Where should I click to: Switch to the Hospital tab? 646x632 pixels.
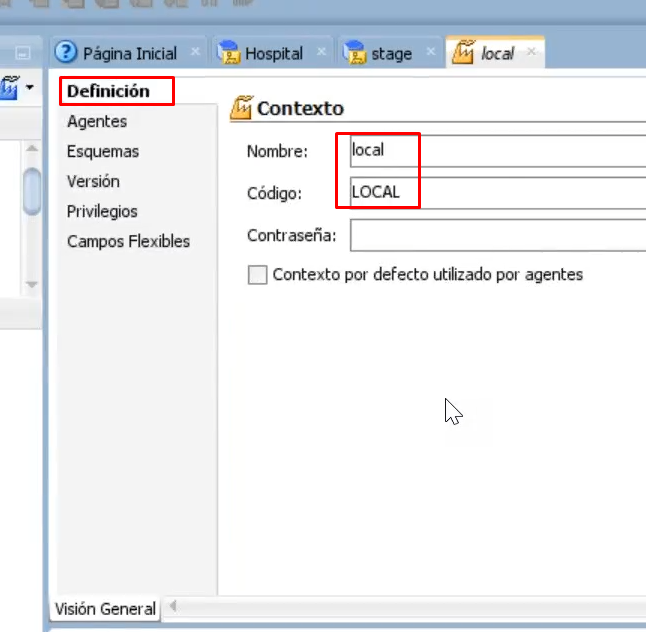(274, 53)
